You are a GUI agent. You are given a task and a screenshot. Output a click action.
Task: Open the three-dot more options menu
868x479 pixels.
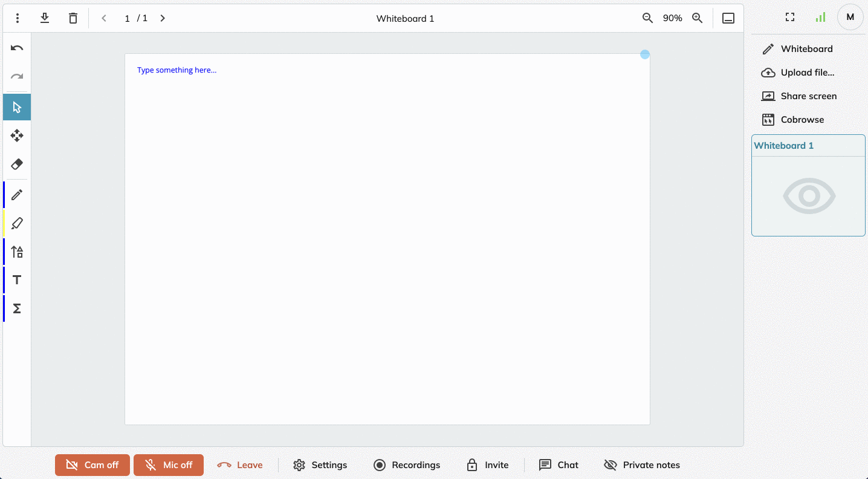coord(18,18)
